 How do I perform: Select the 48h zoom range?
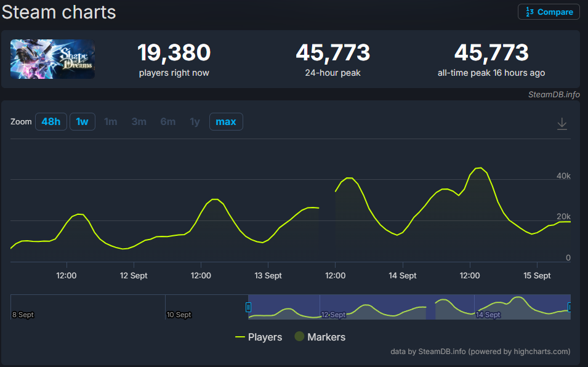(50, 122)
